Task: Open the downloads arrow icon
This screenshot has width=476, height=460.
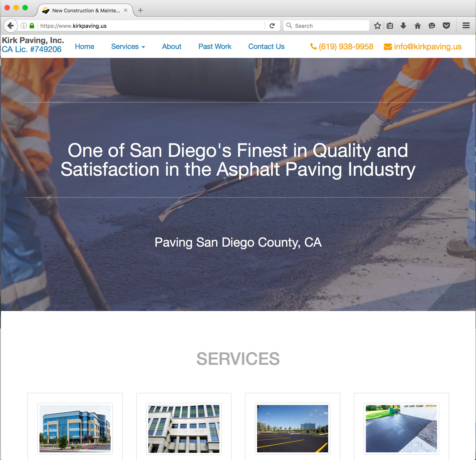Action: (403, 26)
